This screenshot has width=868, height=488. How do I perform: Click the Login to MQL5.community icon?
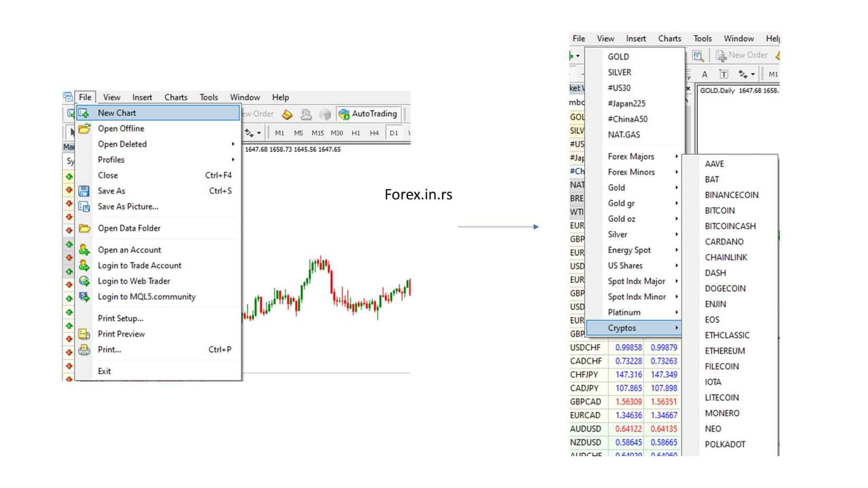[84, 297]
